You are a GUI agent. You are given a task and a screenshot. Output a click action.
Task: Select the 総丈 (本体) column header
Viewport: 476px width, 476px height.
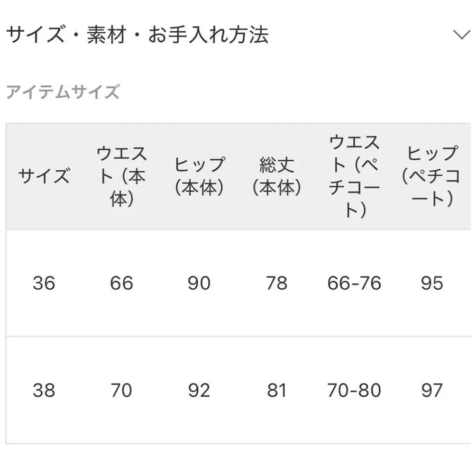click(x=278, y=175)
